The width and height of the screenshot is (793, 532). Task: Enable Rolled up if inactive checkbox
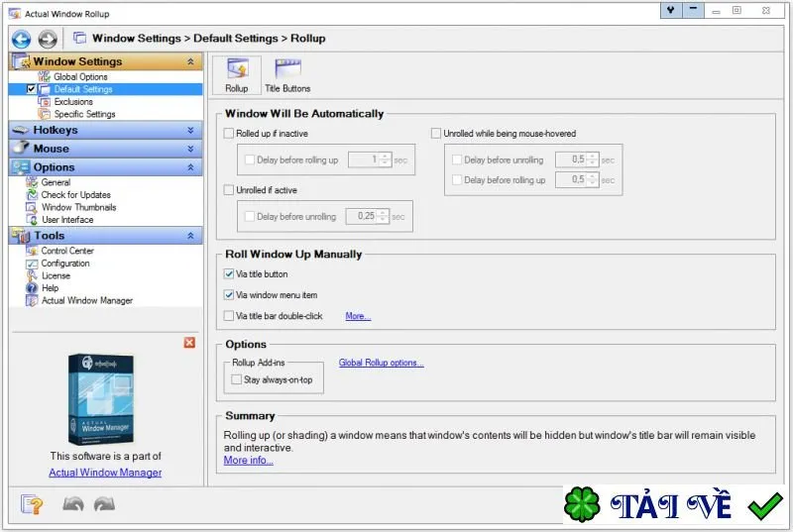229,134
